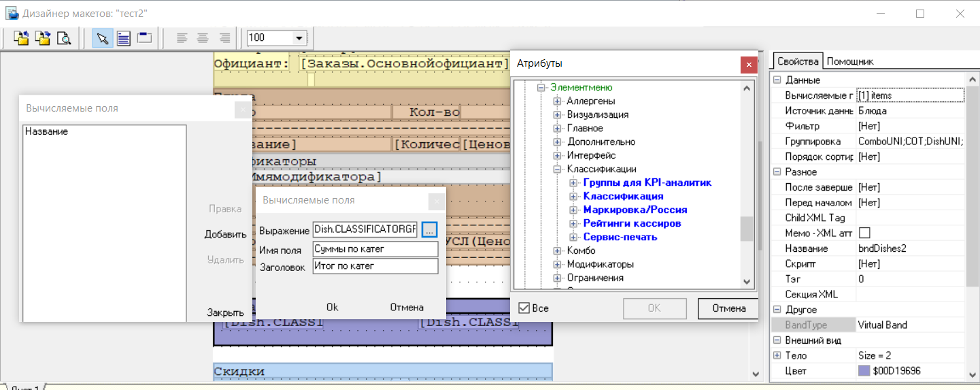The image size is (980, 390).
Task: Click the blue-lined text memo tool icon
Action: click(123, 38)
